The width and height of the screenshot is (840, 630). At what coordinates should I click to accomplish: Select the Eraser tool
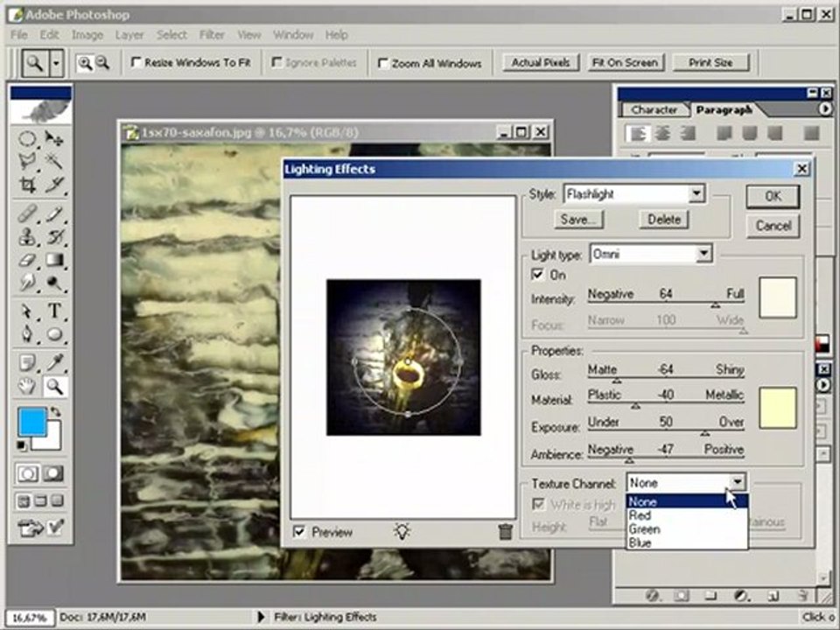point(27,260)
